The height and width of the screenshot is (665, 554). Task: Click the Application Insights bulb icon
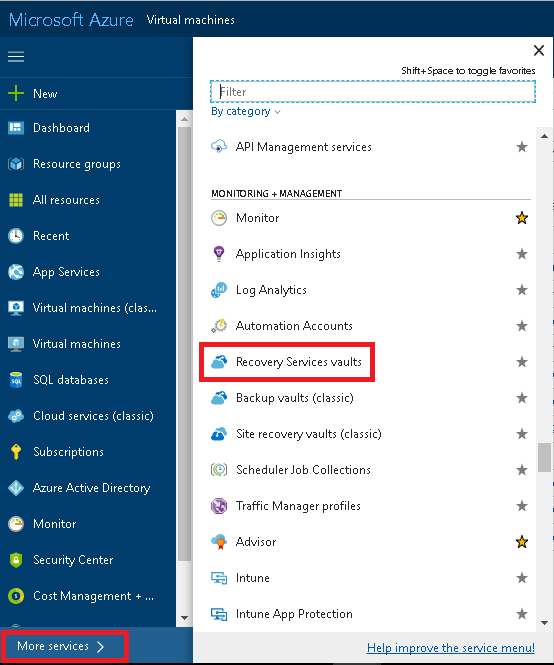[219, 254]
